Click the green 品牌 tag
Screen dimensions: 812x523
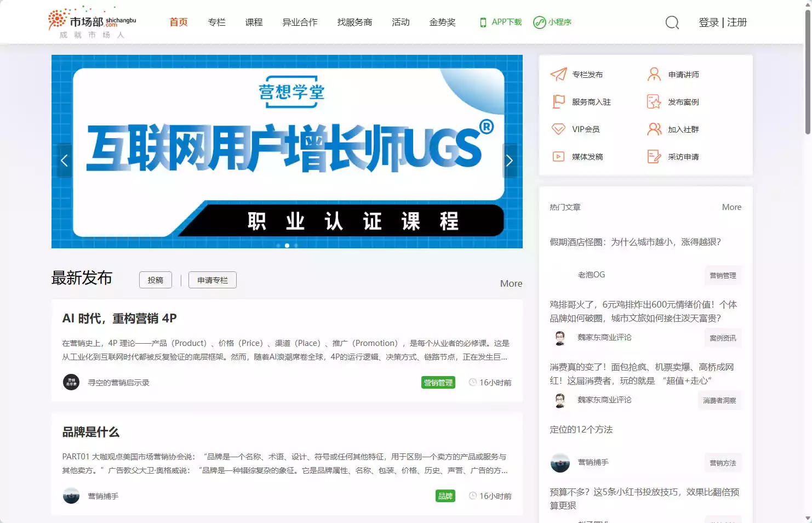[x=445, y=496]
